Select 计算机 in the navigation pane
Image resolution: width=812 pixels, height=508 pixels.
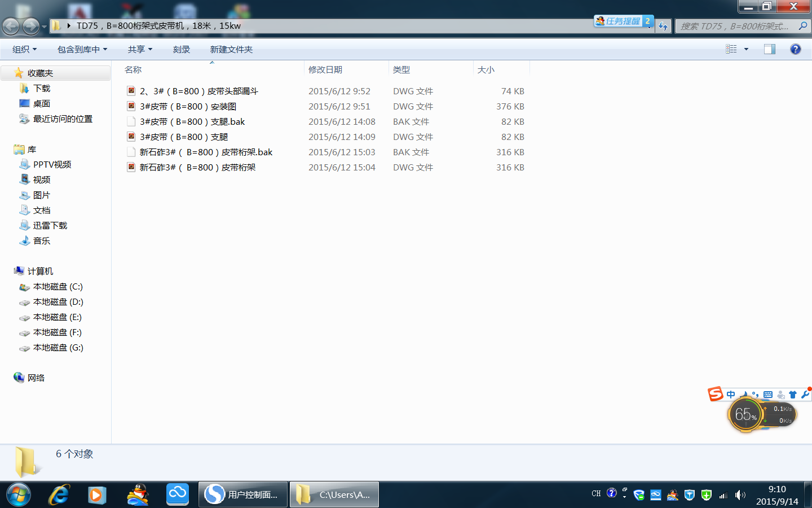[40, 271]
